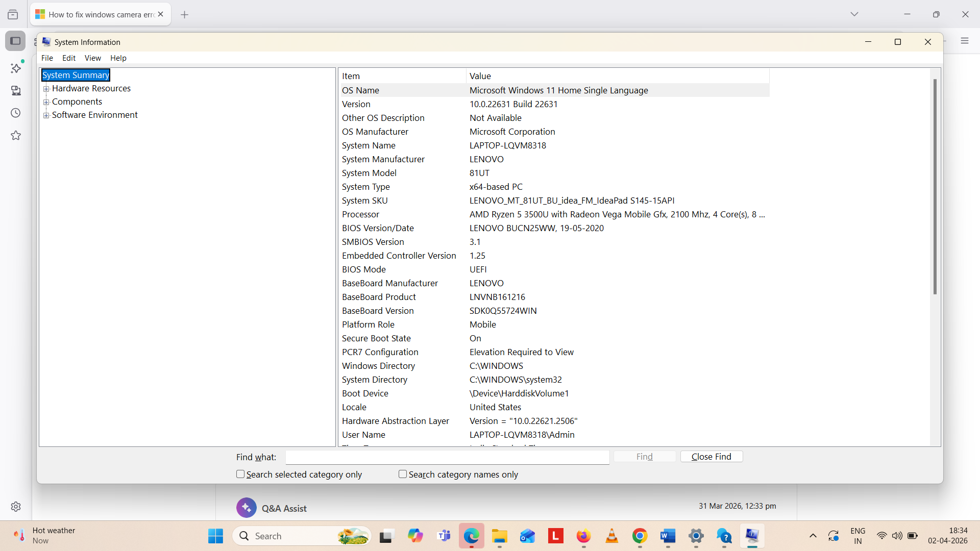This screenshot has height=551, width=980.
Task: Open the red L app in taskbar
Action: coord(555,536)
